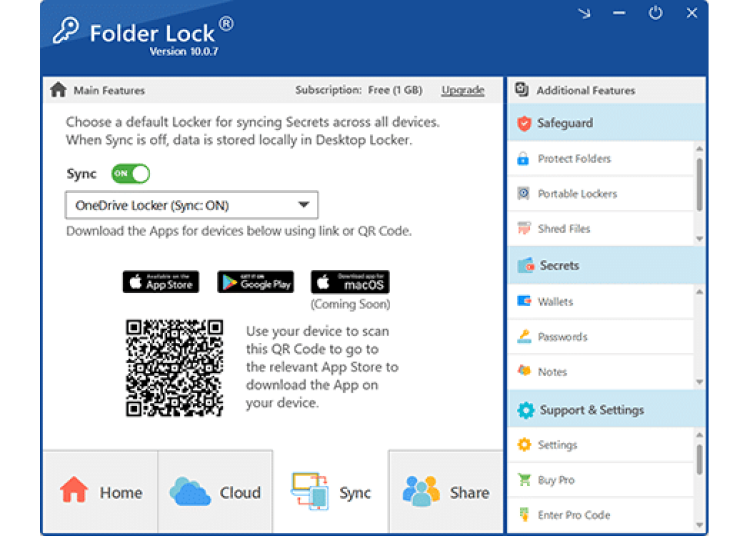Switch to the Cloud tab

[215, 492]
